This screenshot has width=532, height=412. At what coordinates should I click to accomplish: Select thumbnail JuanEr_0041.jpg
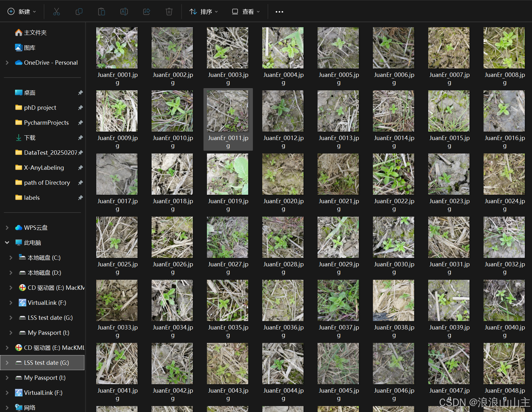(117, 364)
